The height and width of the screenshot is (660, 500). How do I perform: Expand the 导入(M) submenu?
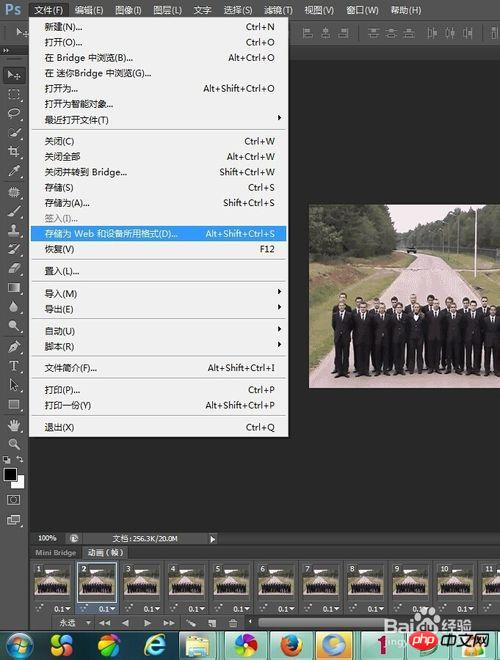(159, 293)
